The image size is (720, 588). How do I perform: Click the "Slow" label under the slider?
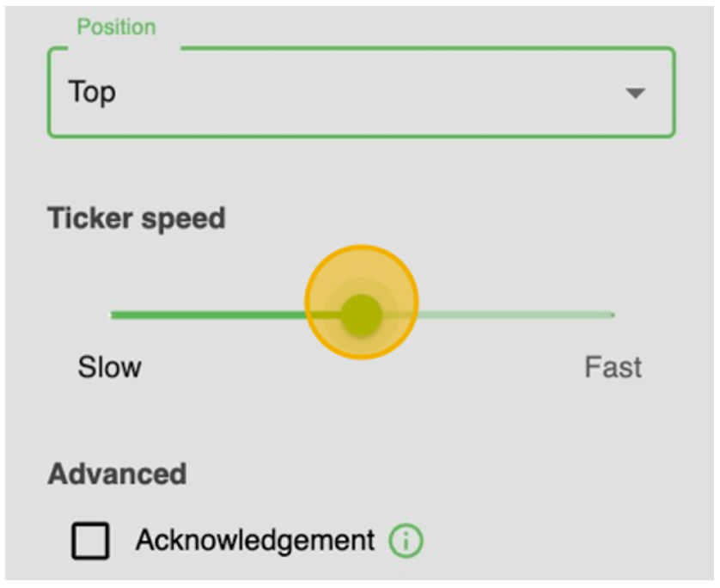(109, 368)
